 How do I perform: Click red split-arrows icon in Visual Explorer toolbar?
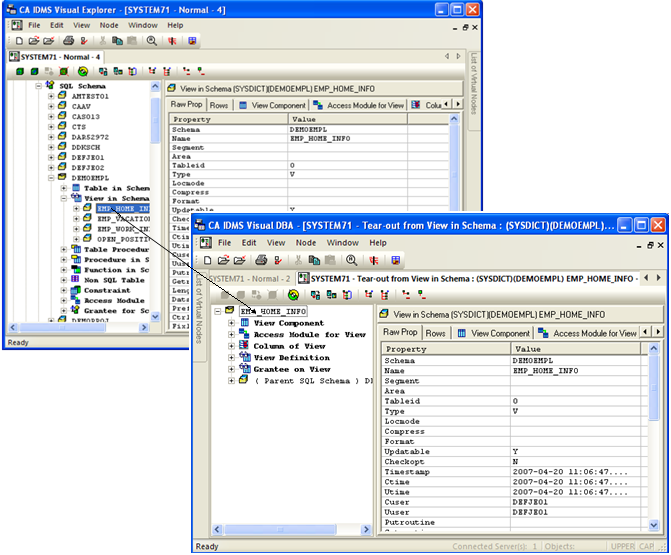point(172,41)
